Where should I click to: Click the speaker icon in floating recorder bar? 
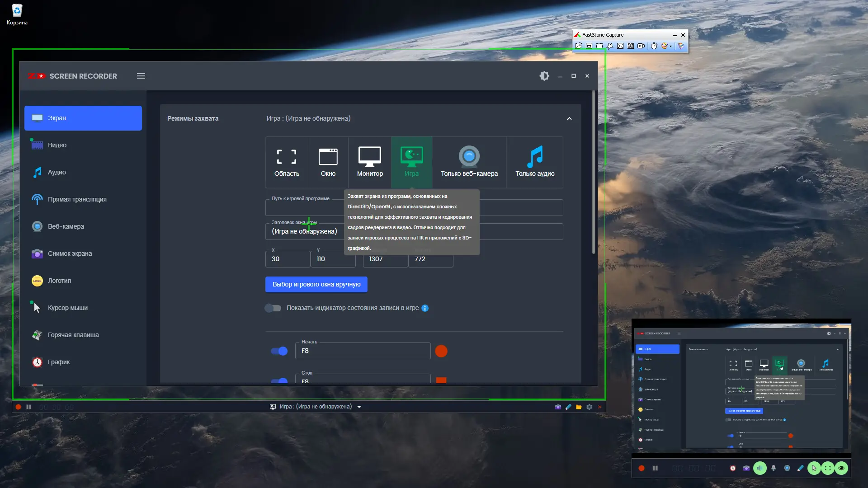(x=760, y=468)
